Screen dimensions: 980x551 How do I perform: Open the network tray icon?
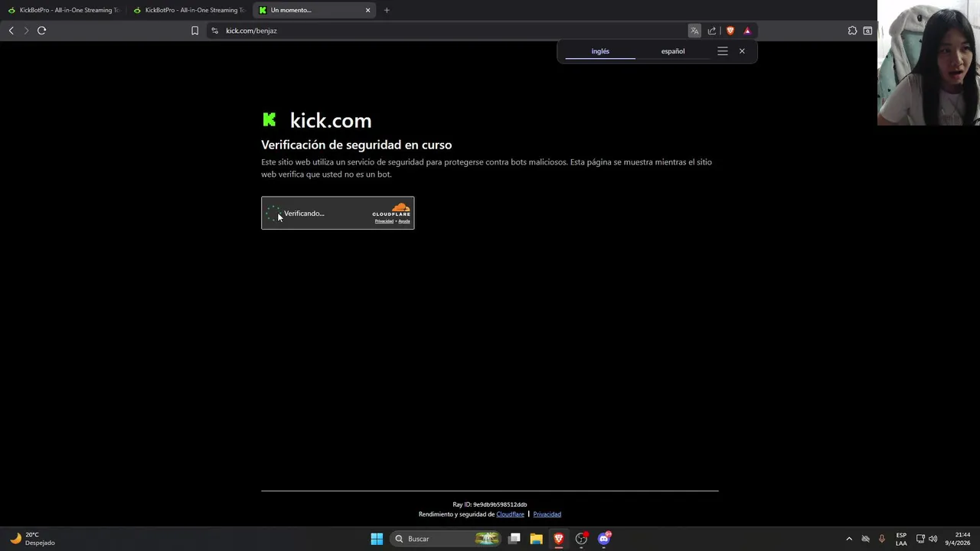click(x=920, y=539)
